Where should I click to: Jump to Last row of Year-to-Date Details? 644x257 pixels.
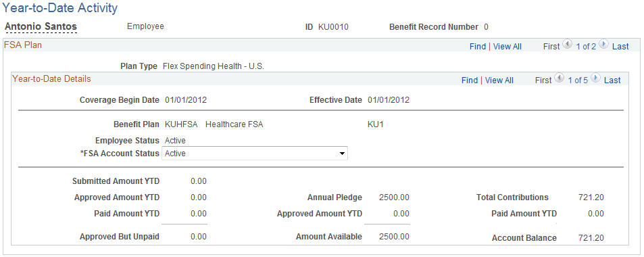point(612,80)
